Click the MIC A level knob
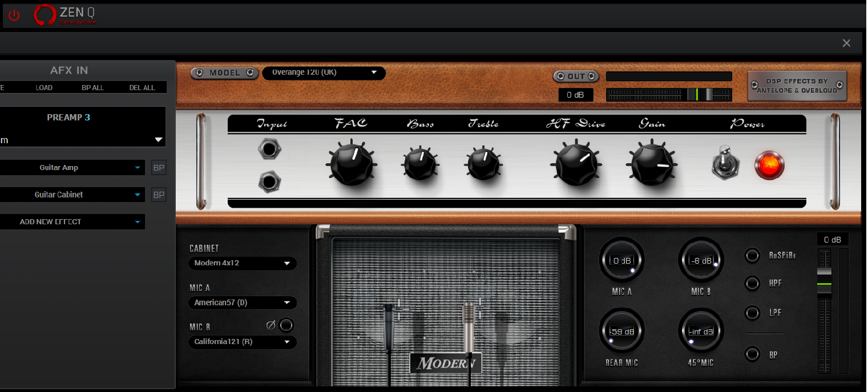This screenshot has height=392, width=868. 621,260
